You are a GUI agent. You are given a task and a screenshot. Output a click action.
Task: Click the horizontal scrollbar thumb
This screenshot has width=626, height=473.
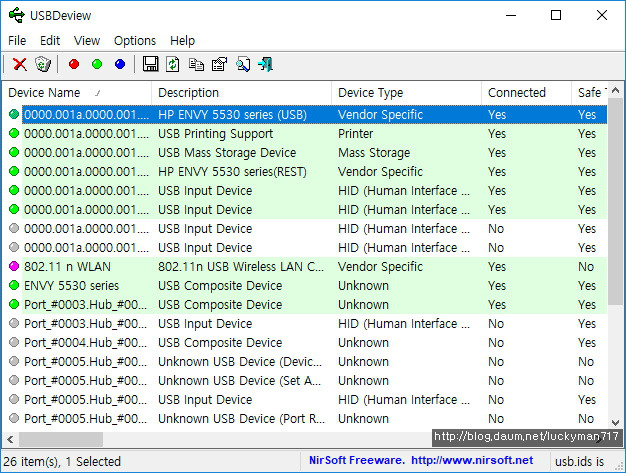[61, 439]
